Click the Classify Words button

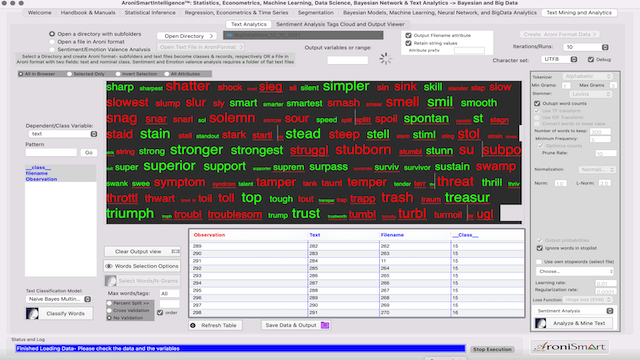(x=59, y=313)
